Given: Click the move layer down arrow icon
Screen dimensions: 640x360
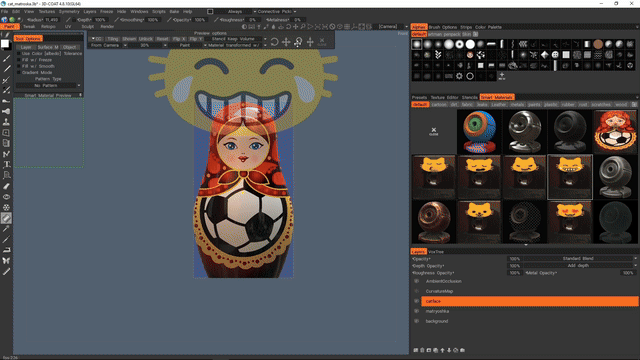Looking at the screenshot, I should click(x=449, y=350).
